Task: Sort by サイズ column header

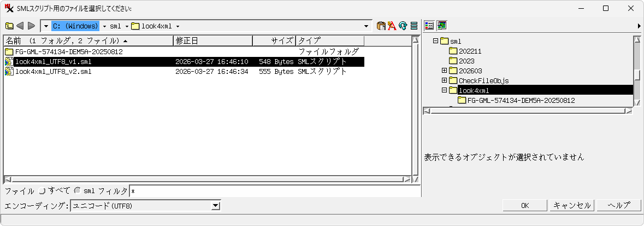Action: 274,41
